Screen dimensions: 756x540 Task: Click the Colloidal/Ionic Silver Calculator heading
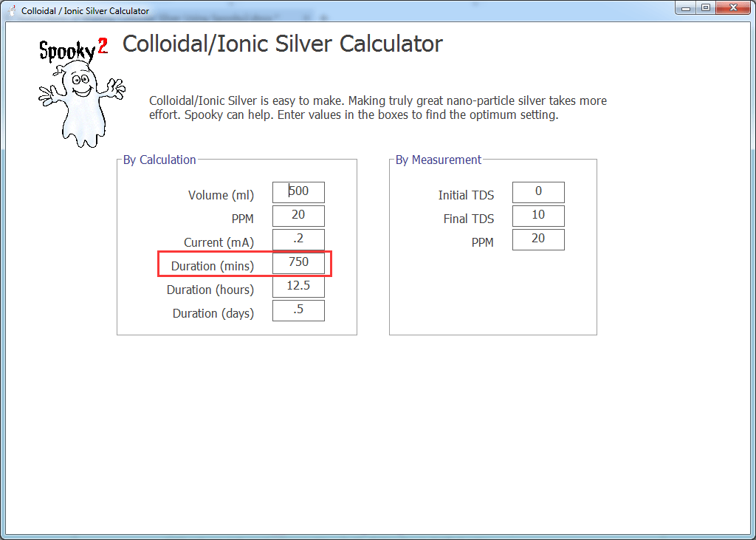[282, 44]
